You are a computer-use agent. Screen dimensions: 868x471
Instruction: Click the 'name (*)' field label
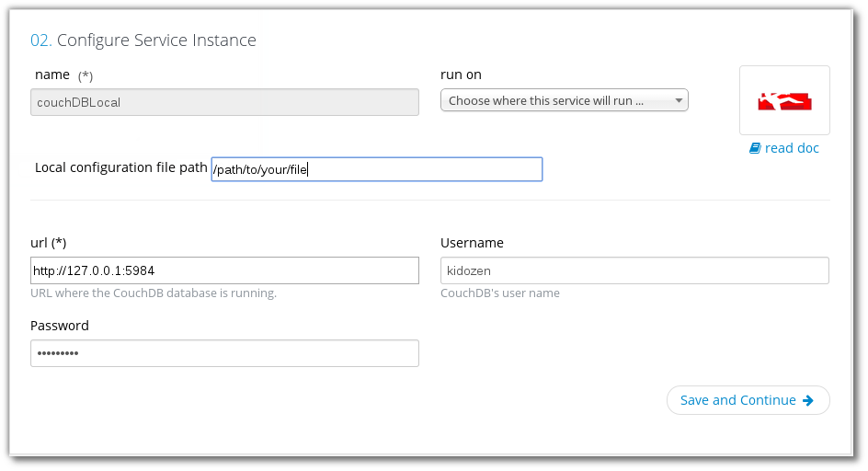point(63,75)
